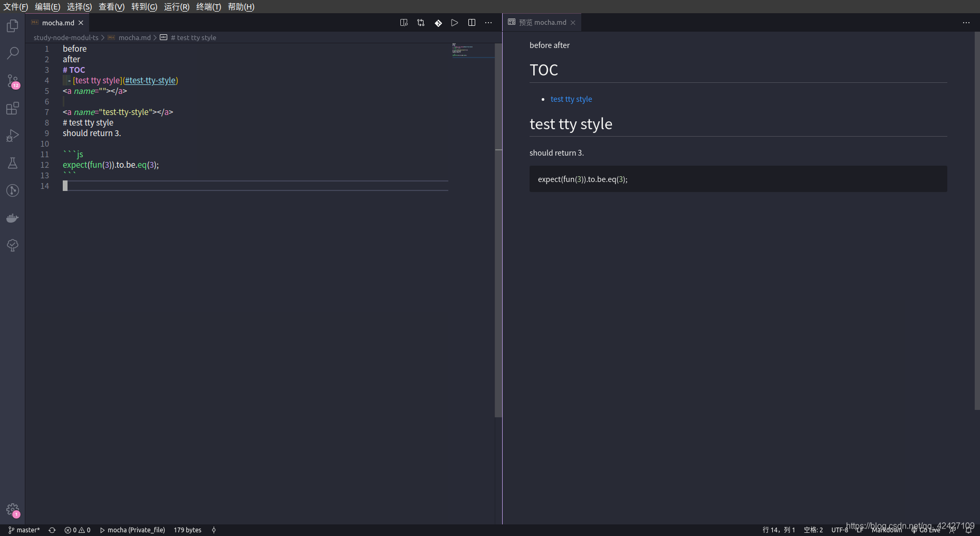Select the preview mocha.md tab
Screen dimensions: 980x536
point(542,23)
